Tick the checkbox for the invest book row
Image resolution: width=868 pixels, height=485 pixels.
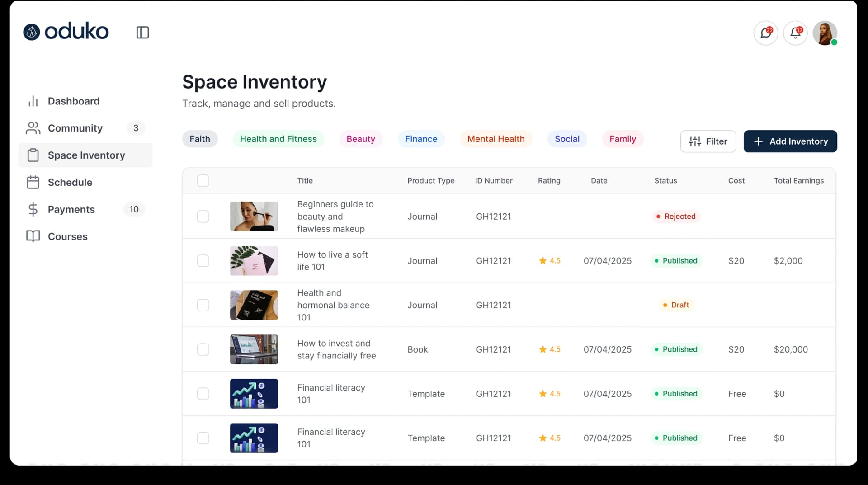[203, 349]
